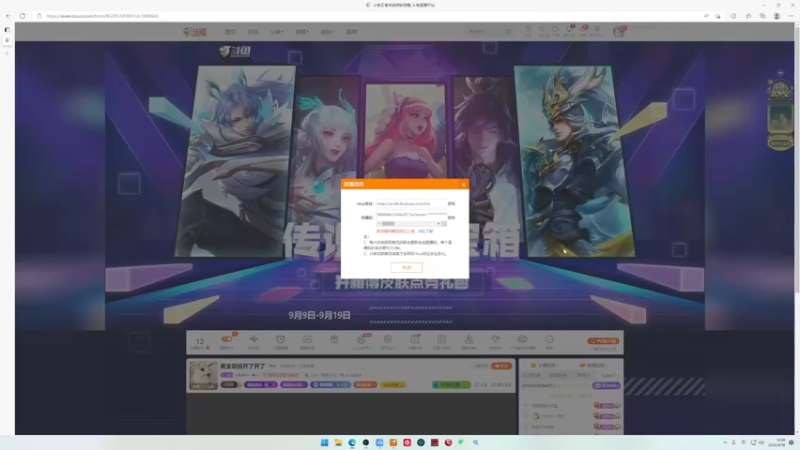Reload the page with the browser refresh icon
The width and height of the screenshot is (800, 450).
[x=22, y=16]
